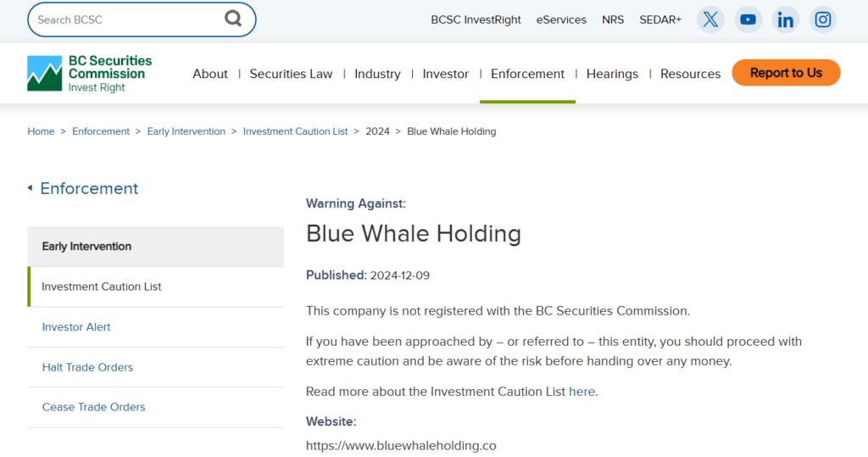Open the BCSC LinkedIn page icon
This screenshot has height=457, width=868.
[x=785, y=20]
